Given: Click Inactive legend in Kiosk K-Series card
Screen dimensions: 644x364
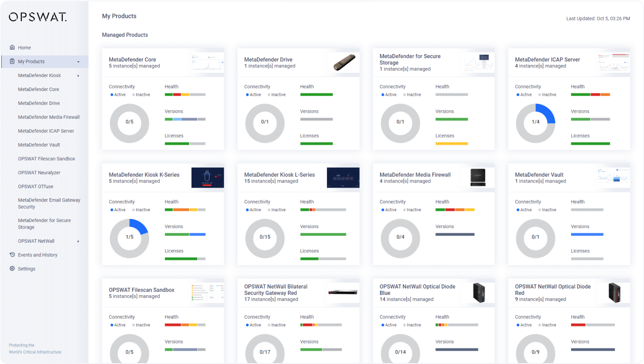Looking at the screenshot, I should click(141, 210).
